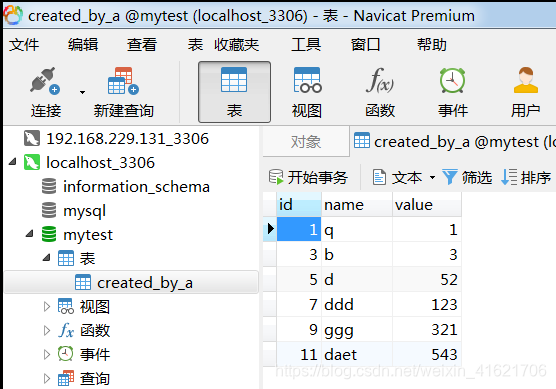This screenshot has height=389, width=556.
Task: Click the 事件 clock icon in tree
Action: (66, 354)
